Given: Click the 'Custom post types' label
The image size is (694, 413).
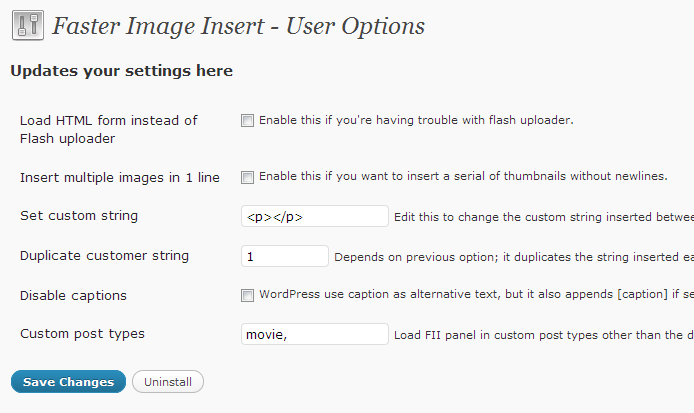Looking at the screenshot, I should [x=82, y=334].
